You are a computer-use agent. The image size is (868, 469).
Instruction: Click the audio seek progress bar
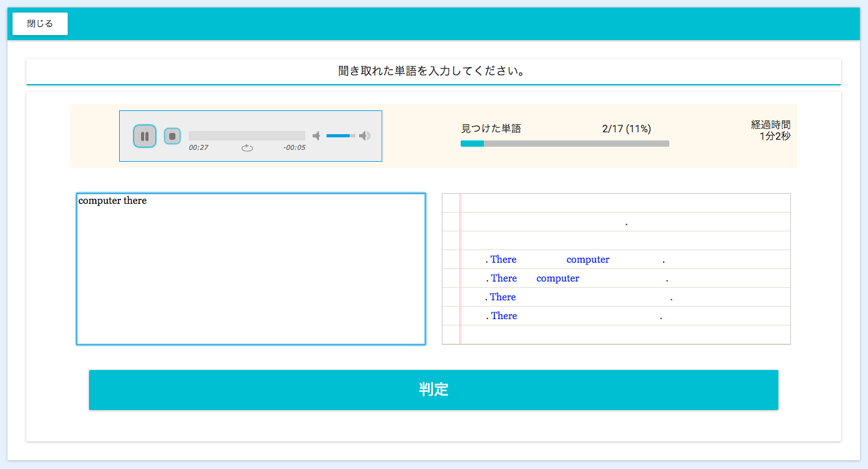click(247, 136)
